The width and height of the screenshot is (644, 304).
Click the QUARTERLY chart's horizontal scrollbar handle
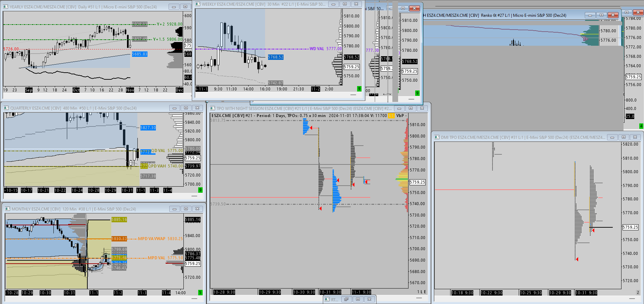pyautogui.click(x=195, y=196)
